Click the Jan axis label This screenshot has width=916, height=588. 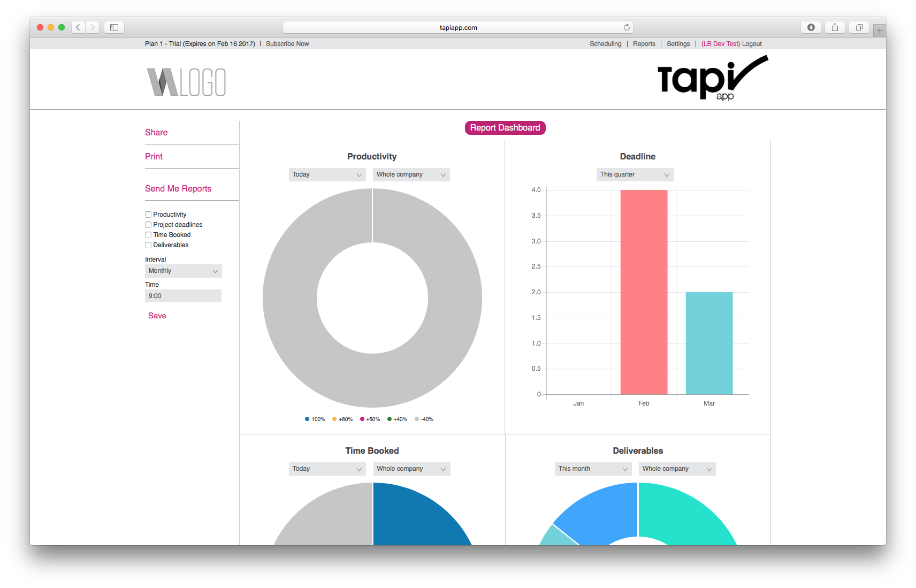click(x=578, y=403)
